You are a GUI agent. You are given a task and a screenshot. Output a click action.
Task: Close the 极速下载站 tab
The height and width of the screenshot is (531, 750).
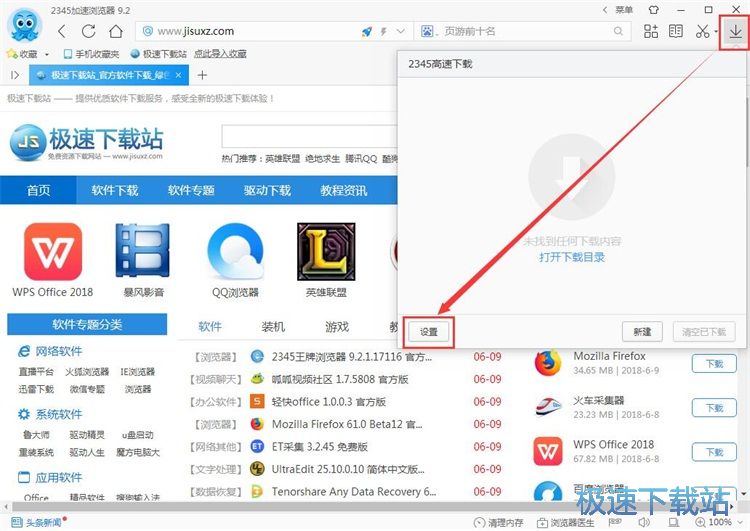178,75
